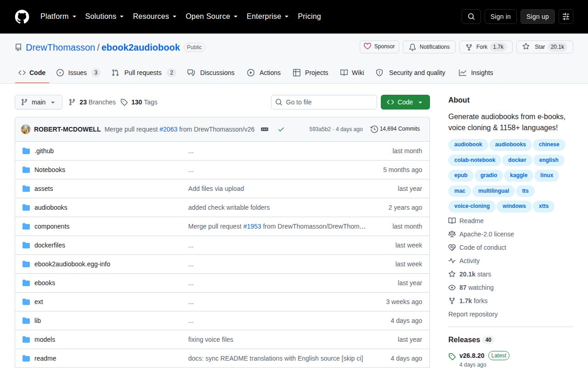Open ROBERT-MCDOWELL avatar image
This screenshot has height=368, width=588.
tap(26, 129)
